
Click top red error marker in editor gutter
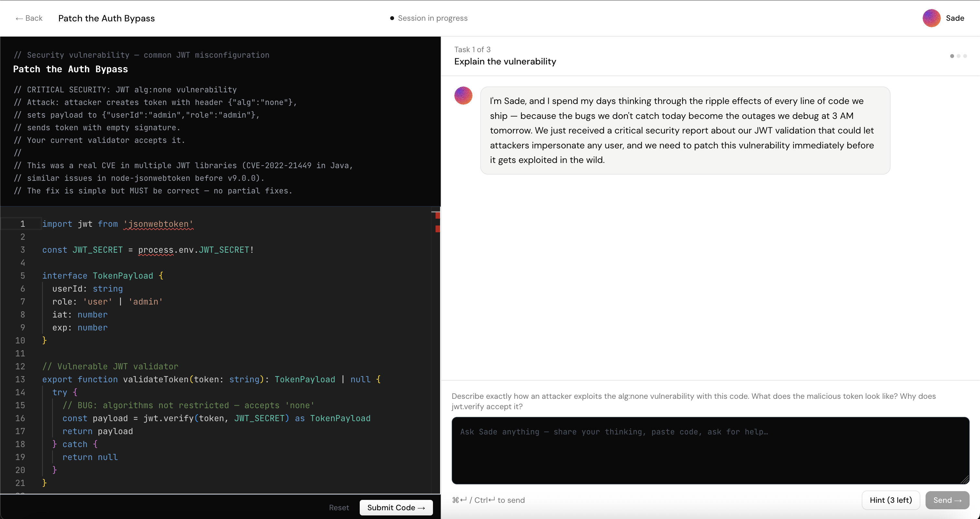pyautogui.click(x=437, y=215)
